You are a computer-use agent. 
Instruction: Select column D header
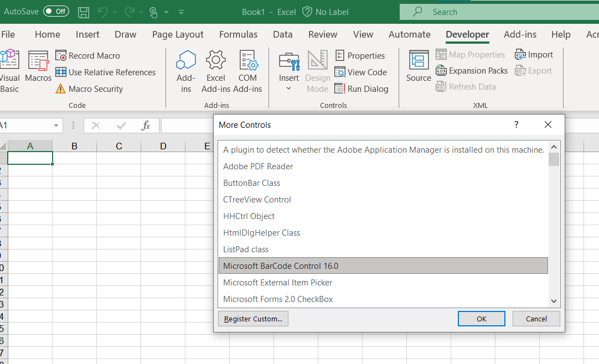pos(163,146)
